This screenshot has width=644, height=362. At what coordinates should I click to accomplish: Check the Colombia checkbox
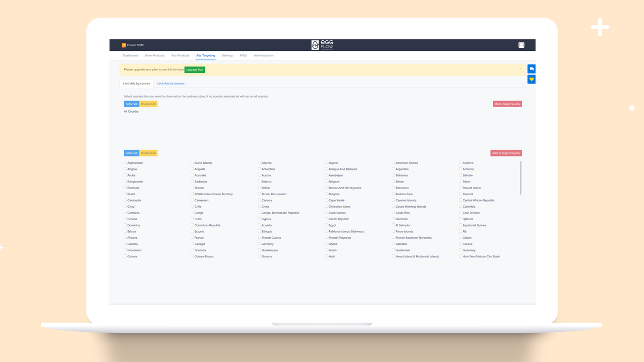(460, 207)
